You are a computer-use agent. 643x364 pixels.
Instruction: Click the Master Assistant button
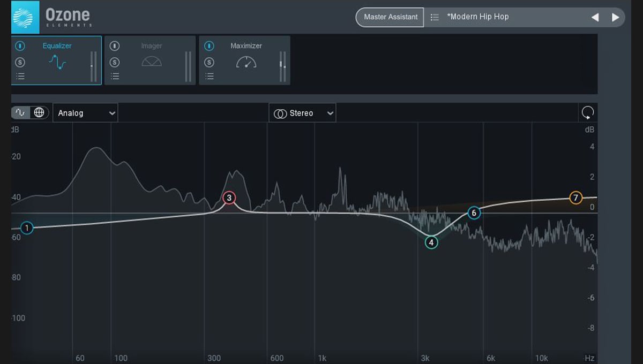[391, 17]
